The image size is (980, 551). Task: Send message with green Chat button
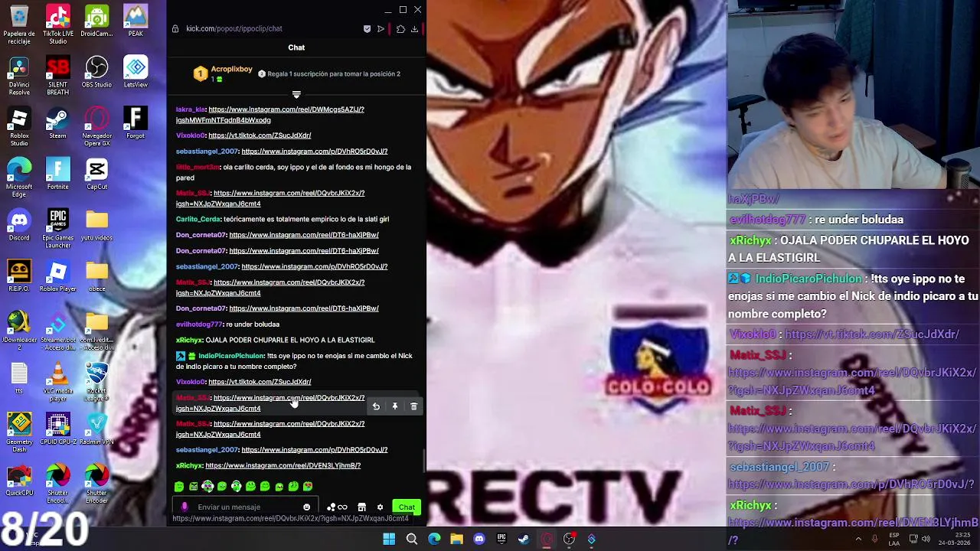click(x=407, y=507)
